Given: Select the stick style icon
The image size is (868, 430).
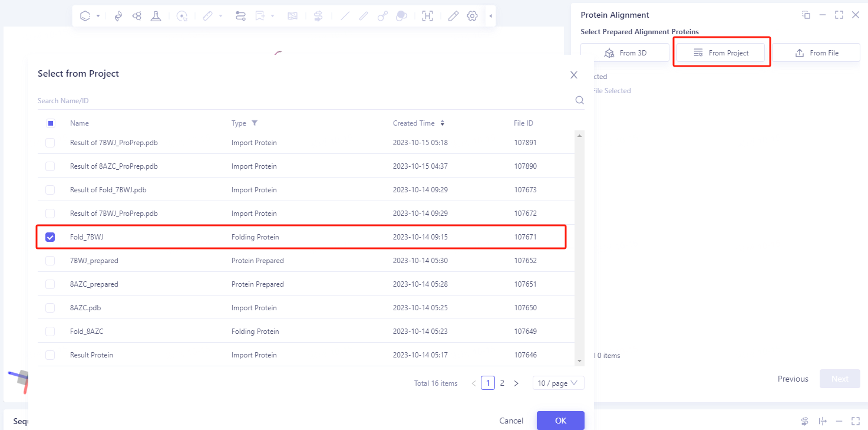Looking at the screenshot, I should point(364,16).
